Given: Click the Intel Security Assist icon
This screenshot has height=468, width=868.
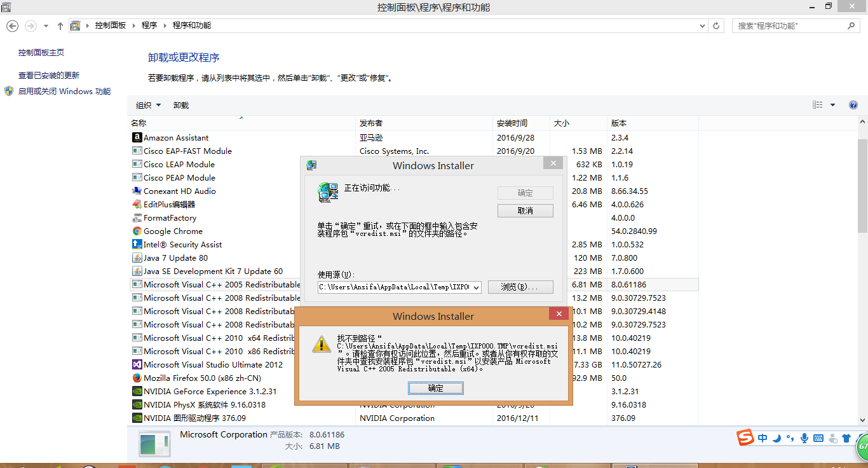Looking at the screenshot, I should click(137, 244).
